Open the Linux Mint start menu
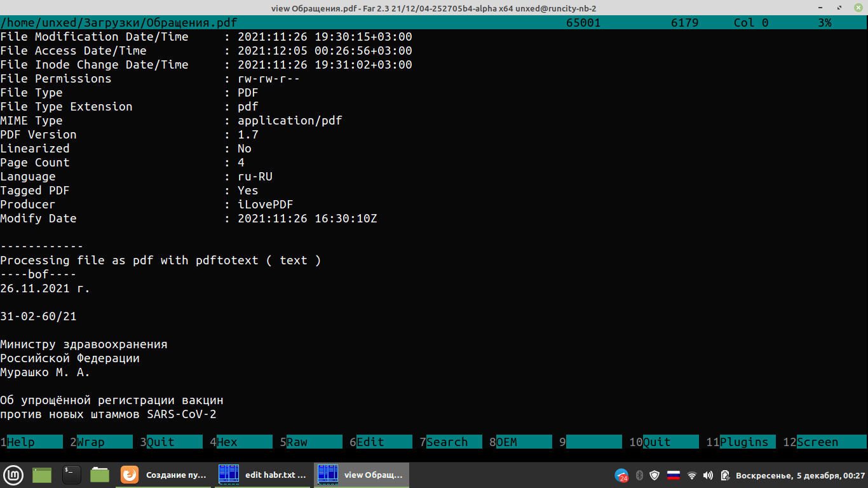Screen dimensions: 868x488 (x=13, y=475)
